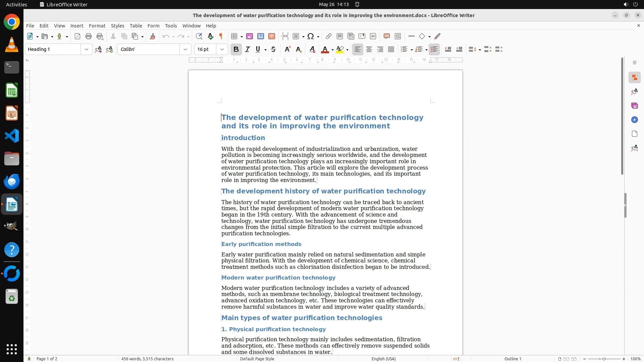Screen dimensions: 644x362
Task: Open the Navigator from sidebar compass icon
Action: point(634,120)
